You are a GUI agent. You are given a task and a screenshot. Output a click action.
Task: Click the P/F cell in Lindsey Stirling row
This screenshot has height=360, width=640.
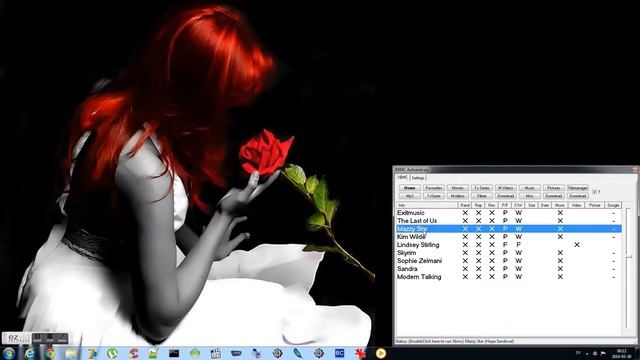(505, 245)
